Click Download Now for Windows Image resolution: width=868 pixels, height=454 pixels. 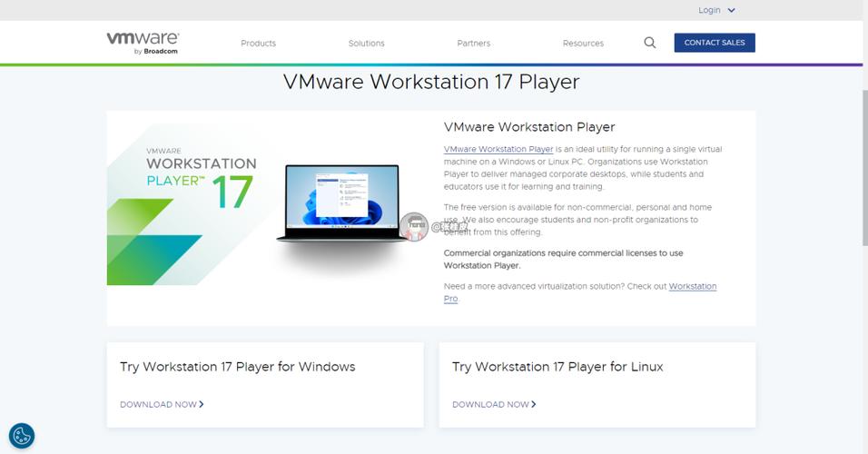click(x=162, y=404)
